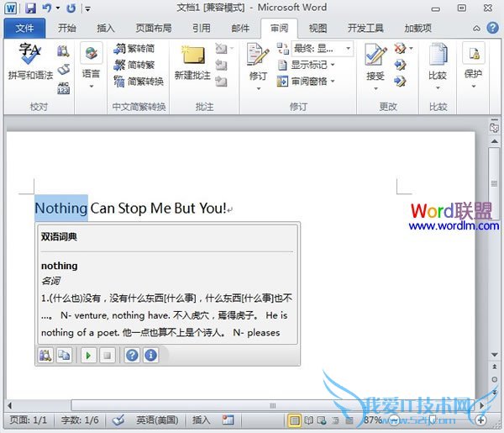This screenshot has width=504, height=433.
Task: Click the word count in the status bar
Action: point(80,420)
